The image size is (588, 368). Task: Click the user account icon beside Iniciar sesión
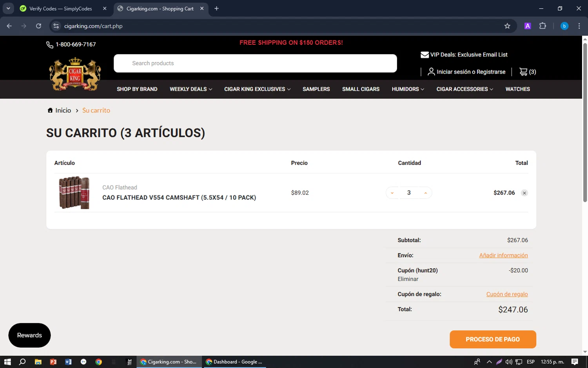tap(431, 72)
